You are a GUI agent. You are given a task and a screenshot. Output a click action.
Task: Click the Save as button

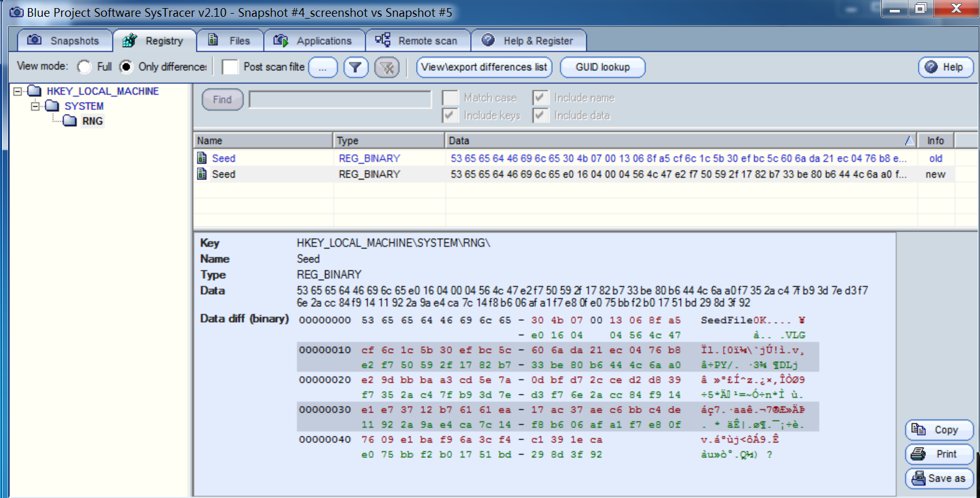939,478
